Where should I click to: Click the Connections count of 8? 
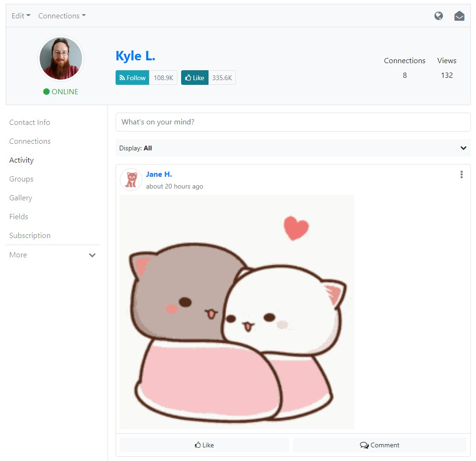[405, 75]
